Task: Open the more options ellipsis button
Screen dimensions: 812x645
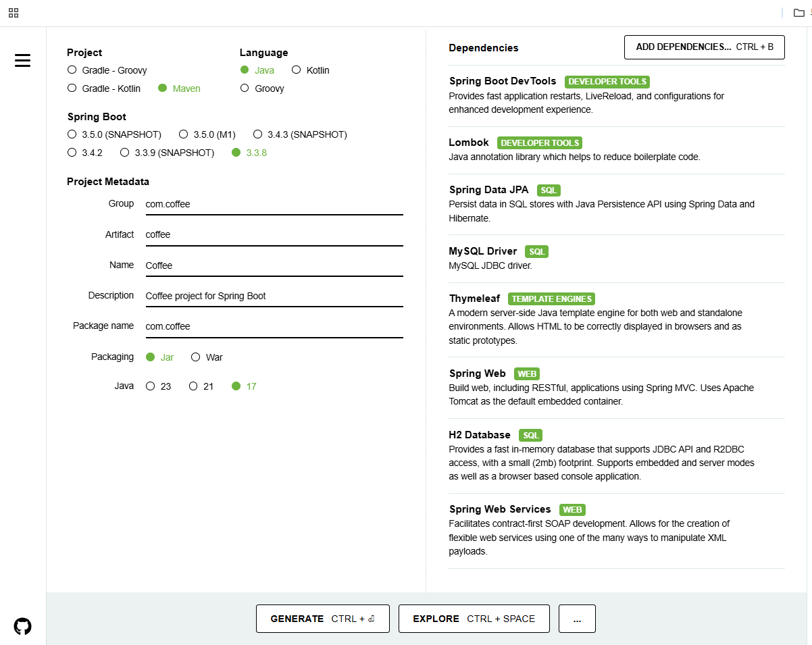Action: [x=577, y=619]
